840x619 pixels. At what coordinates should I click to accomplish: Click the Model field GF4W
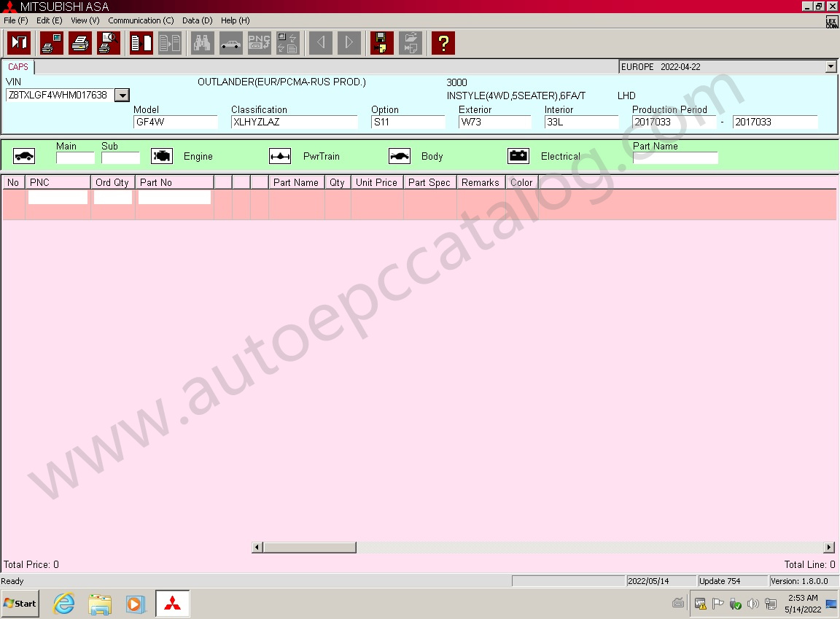(176, 122)
